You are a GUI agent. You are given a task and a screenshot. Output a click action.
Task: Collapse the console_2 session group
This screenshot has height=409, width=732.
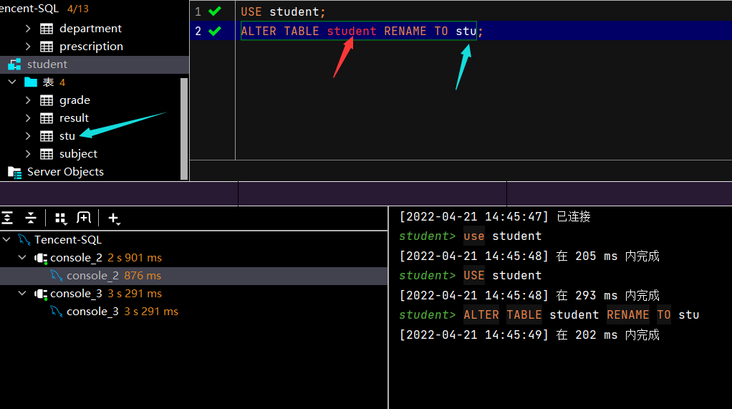(22, 257)
